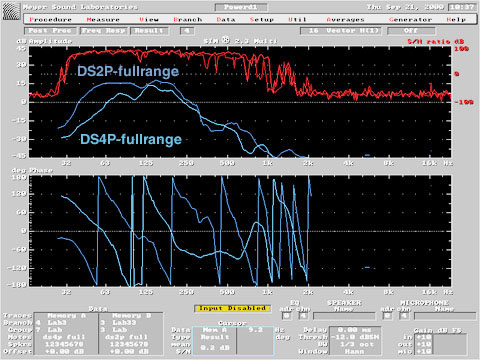Click the Thresh -12.0 dBSN value
480x360 pixels.
click(355, 337)
